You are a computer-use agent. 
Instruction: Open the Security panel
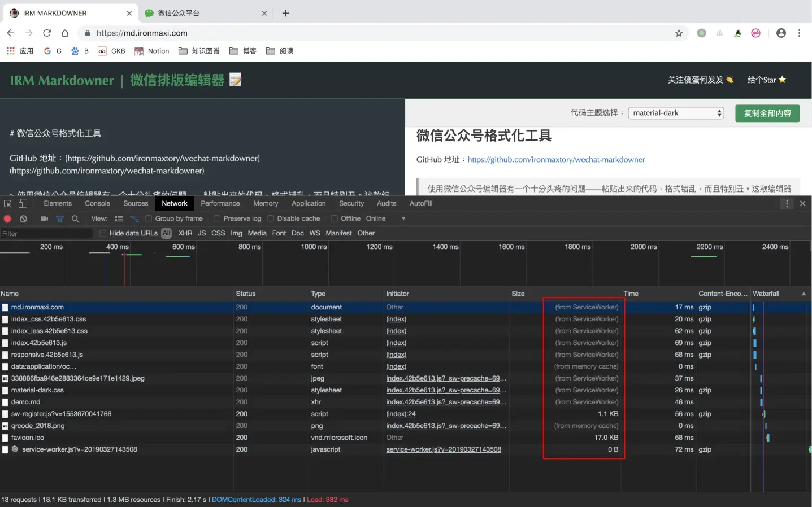[351, 203]
